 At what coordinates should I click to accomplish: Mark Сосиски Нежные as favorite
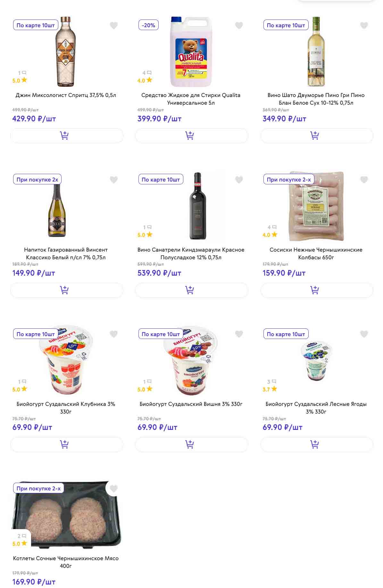pyautogui.click(x=364, y=180)
